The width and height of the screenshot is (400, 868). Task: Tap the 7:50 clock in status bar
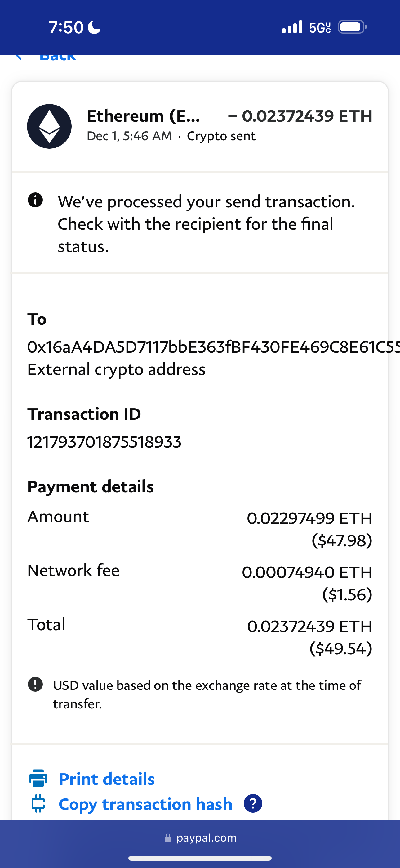click(x=66, y=27)
